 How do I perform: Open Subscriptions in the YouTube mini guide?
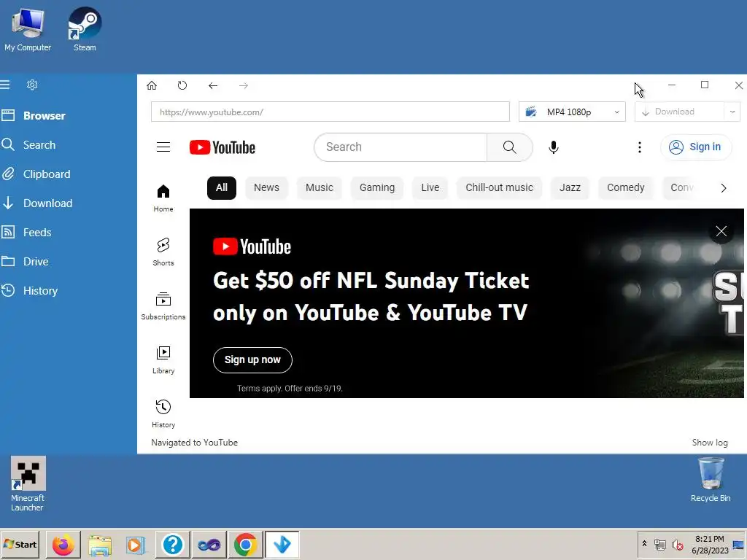(163, 306)
